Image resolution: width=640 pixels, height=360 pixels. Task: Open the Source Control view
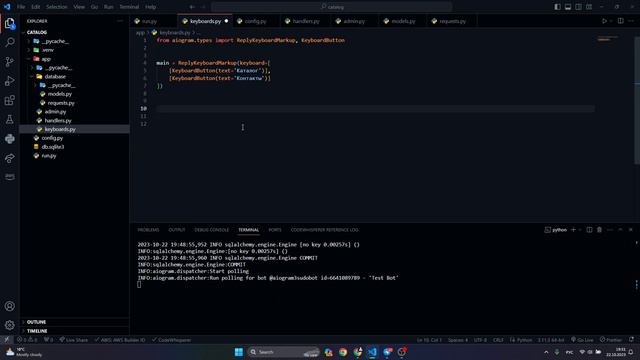coord(9,62)
